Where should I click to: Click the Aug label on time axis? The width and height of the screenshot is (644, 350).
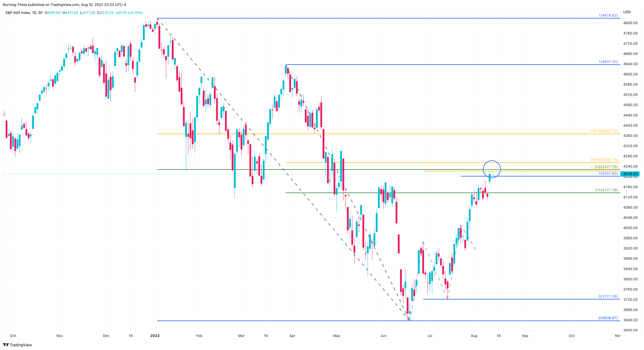474,336
